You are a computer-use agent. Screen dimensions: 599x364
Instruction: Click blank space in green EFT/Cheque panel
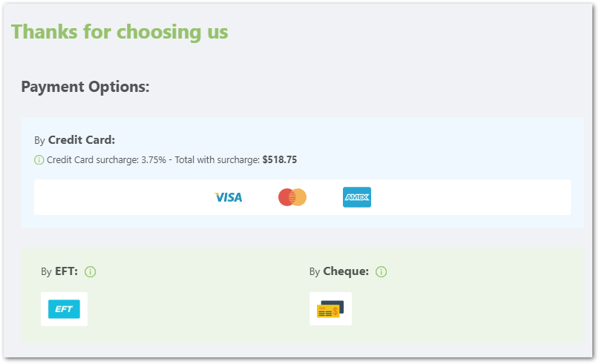(x=470, y=305)
